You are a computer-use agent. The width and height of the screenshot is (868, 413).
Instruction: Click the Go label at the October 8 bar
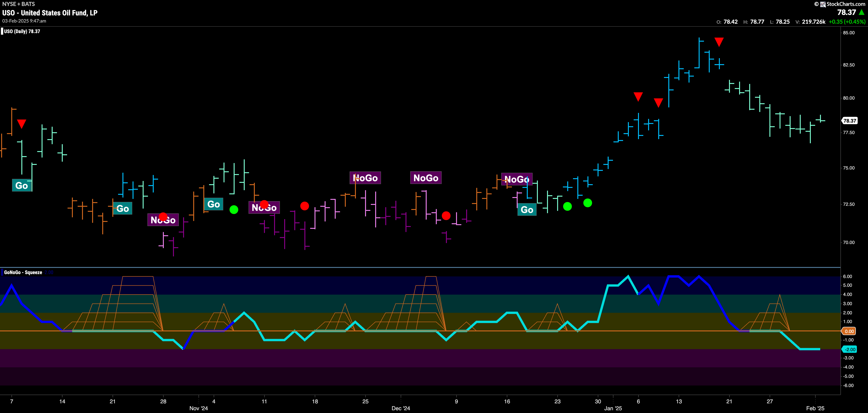pos(22,185)
